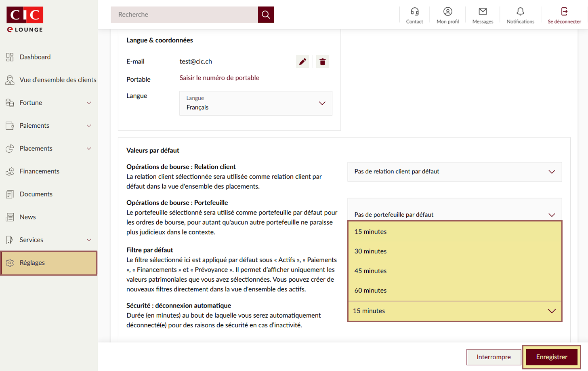This screenshot has height=371, width=588.
Task: Open the Messages envelope icon
Action: [483, 12]
